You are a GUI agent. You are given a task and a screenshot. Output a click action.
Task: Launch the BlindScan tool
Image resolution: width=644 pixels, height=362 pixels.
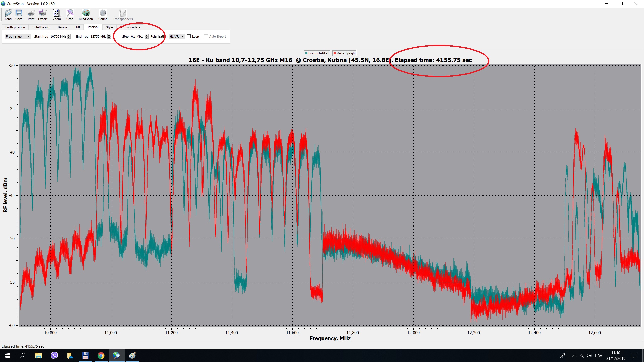tap(86, 15)
